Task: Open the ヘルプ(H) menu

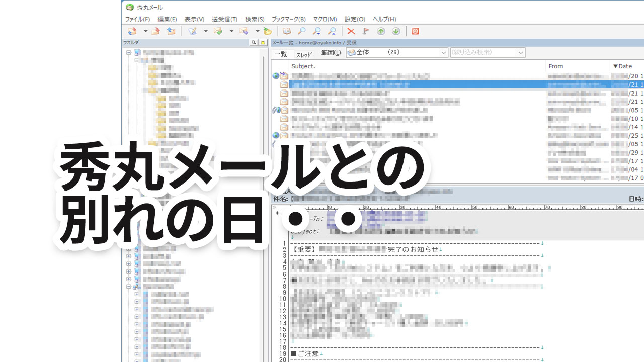Action: tap(384, 19)
